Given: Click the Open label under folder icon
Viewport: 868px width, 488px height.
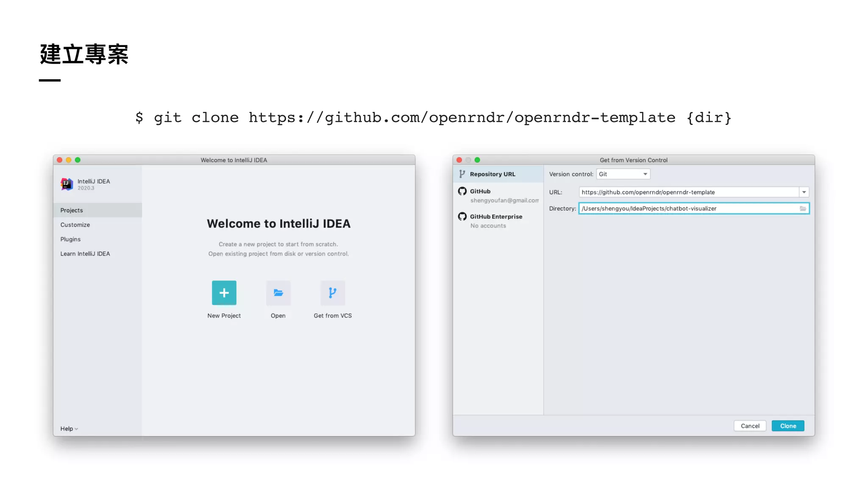Looking at the screenshot, I should 278,316.
